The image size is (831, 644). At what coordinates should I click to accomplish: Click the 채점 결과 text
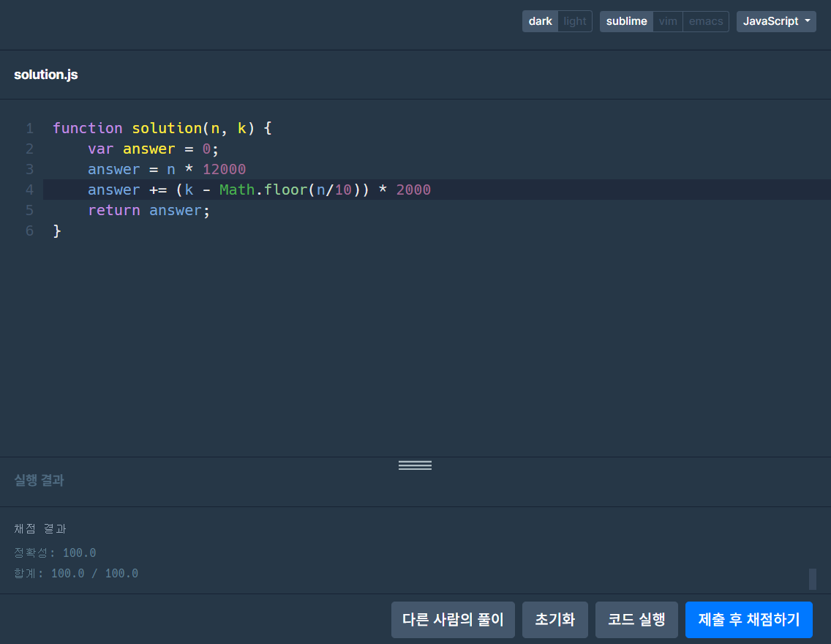coord(40,528)
